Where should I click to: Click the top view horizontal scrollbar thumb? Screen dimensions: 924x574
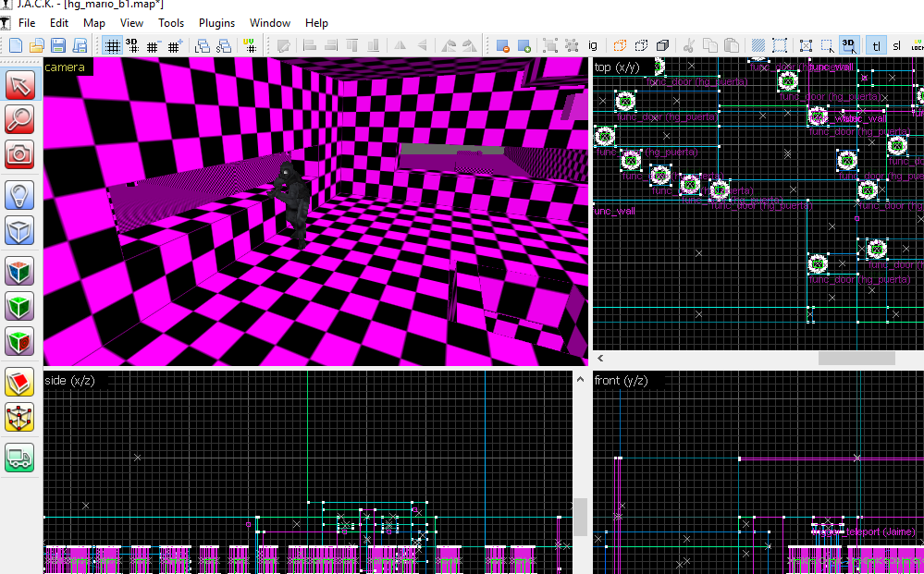coord(856,358)
